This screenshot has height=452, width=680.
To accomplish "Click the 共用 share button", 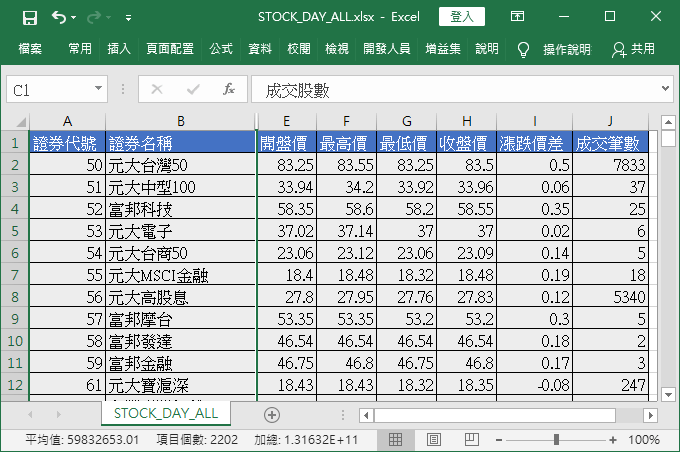I will coord(633,49).
